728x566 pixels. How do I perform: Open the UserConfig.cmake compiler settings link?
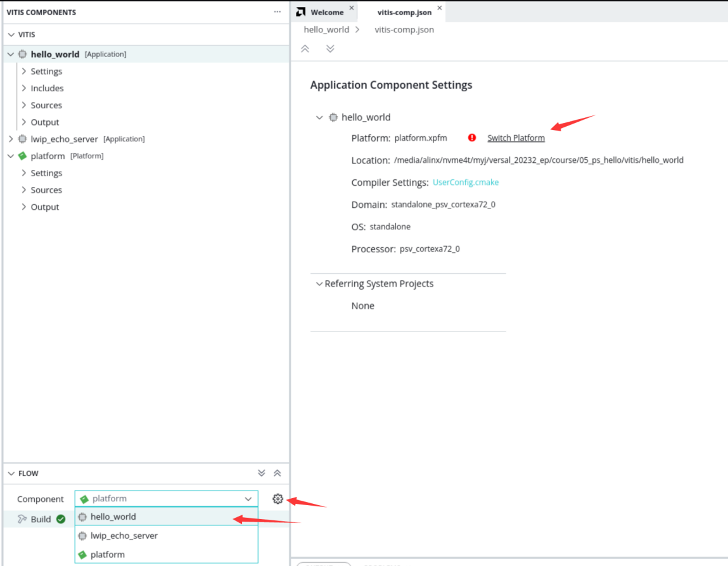point(466,183)
